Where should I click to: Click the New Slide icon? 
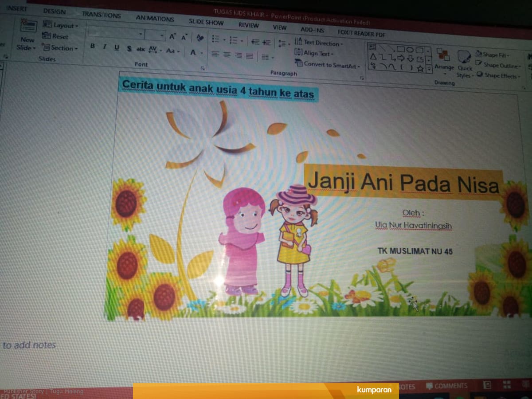tap(27, 27)
